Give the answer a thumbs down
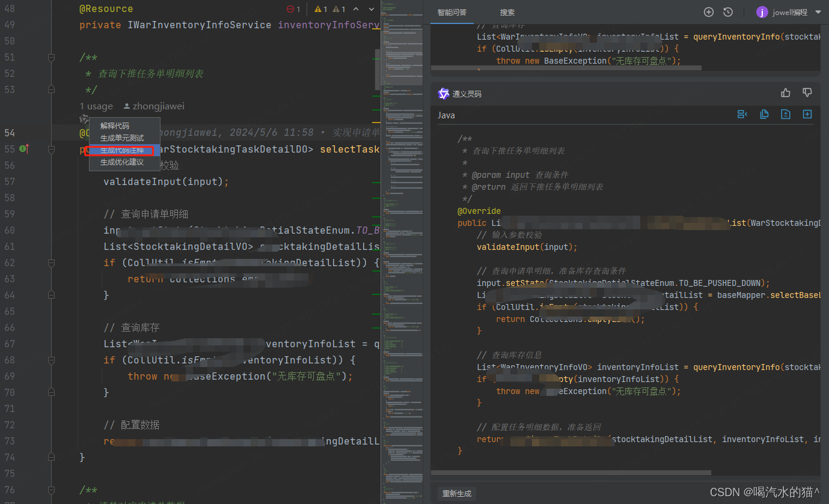Screen dimensions: 829x504 (x=807, y=93)
